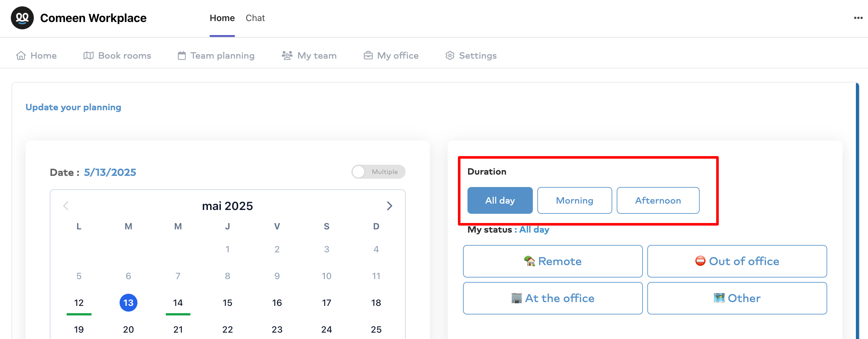The width and height of the screenshot is (868, 339).
Task: Open Settings via the gear icon
Action: coord(450,55)
